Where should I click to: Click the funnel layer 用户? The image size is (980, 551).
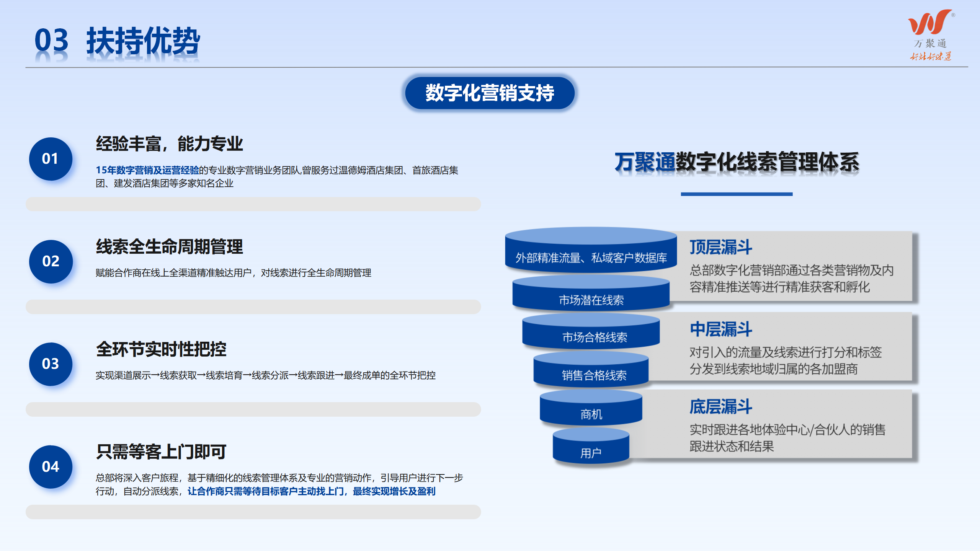[x=591, y=446]
